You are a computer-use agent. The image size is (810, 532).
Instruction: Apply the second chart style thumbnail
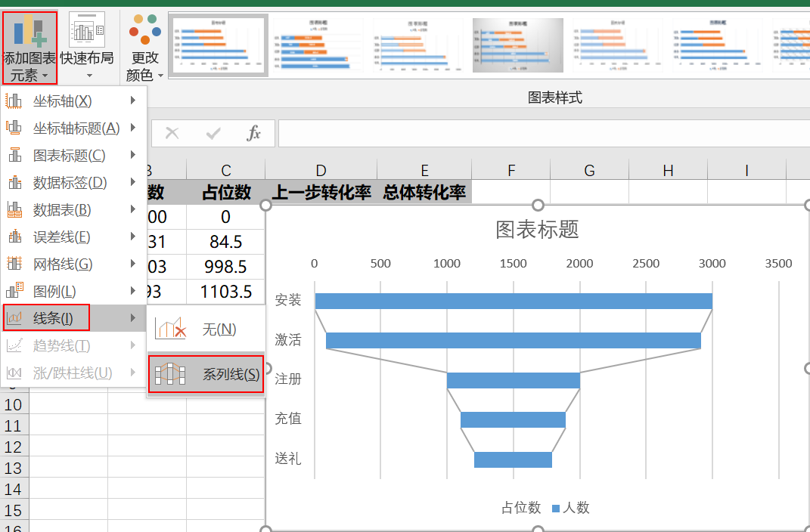(x=318, y=45)
